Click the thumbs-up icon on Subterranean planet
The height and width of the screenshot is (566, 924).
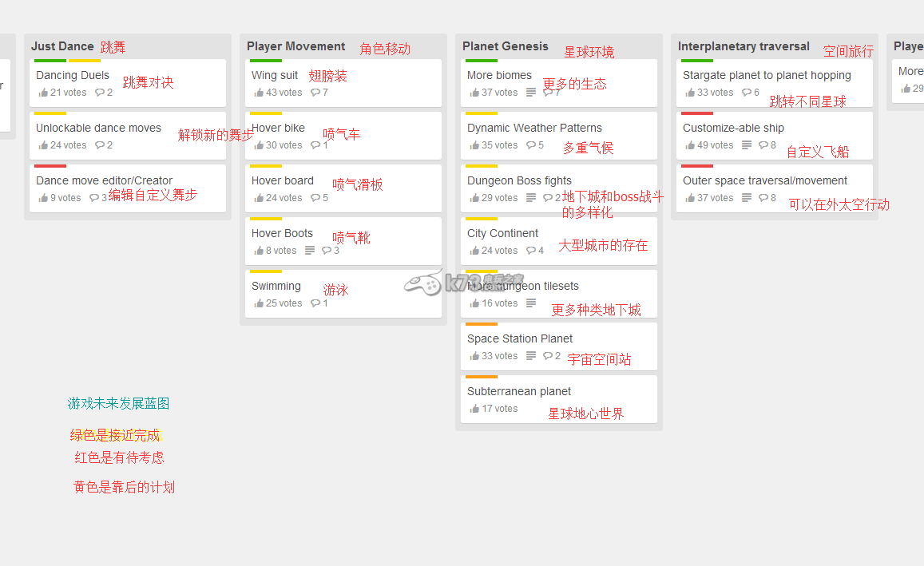tap(474, 409)
